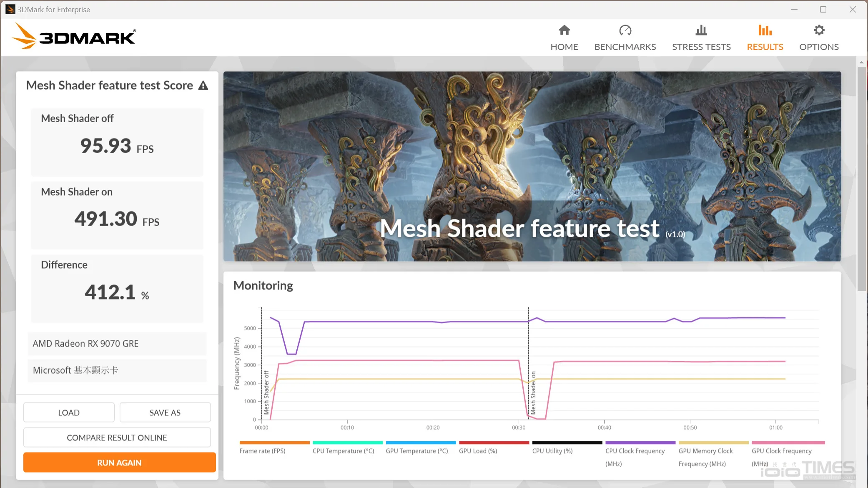Screen dimensions: 868x488
Task: Go to the BENCHMARKS tab
Action: point(625,38)
